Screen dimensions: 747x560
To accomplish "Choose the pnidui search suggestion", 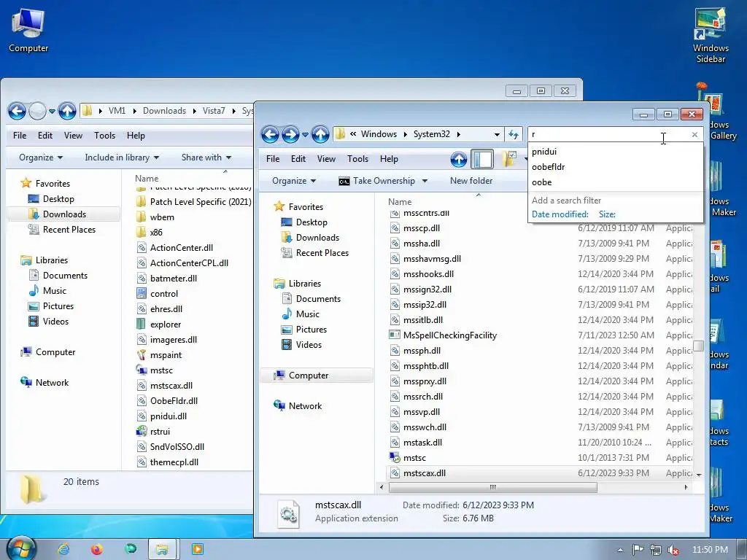I will click(x=544, y=152).
